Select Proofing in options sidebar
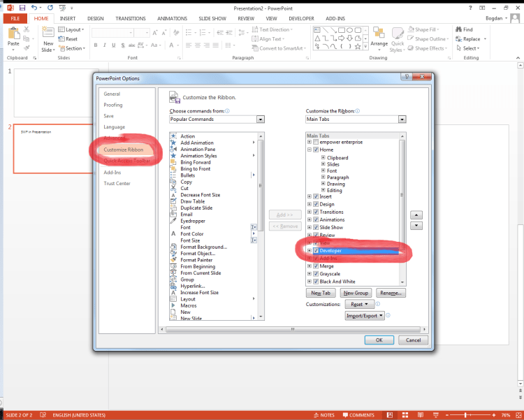The image size is (524, 420). pyautogui.click(x=113, y=105)
